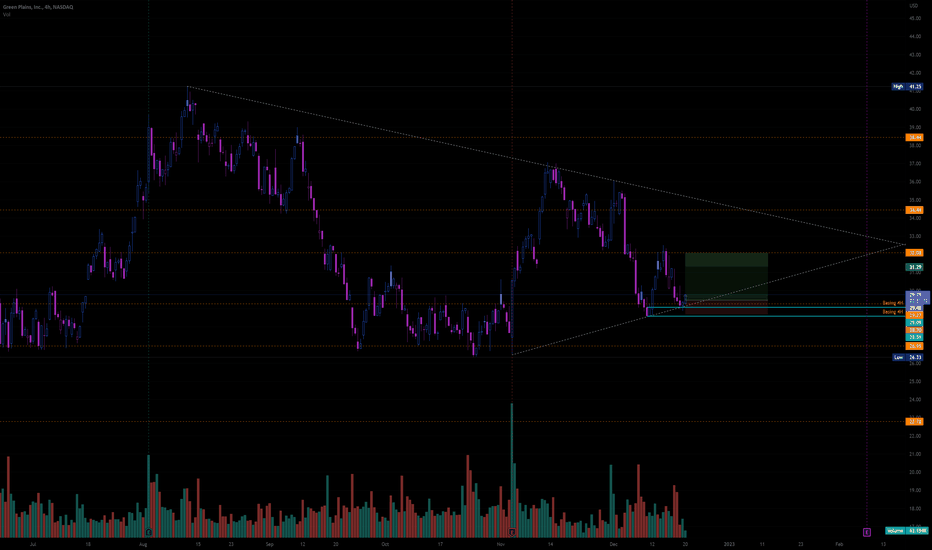Click the orange 38.44 price level label
The height and width of the screenshot is (550, 932).
[x=914, y=137]
